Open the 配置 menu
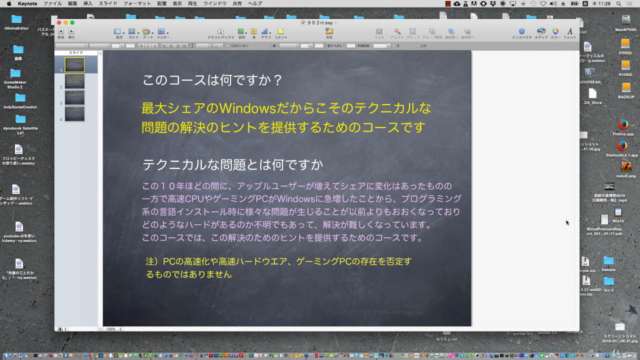Image resolution: width=640 pixels, height=360 pixels. 162,4
